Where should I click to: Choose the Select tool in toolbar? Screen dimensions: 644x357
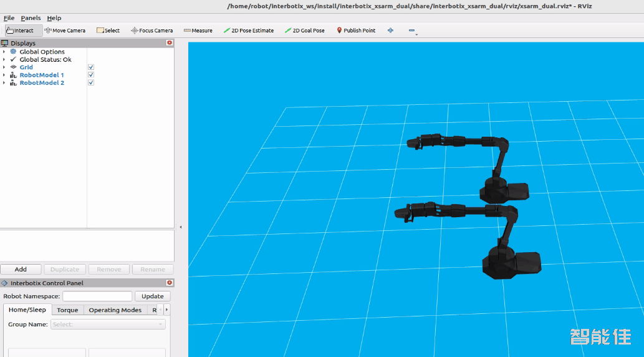(x=108, y=31)
